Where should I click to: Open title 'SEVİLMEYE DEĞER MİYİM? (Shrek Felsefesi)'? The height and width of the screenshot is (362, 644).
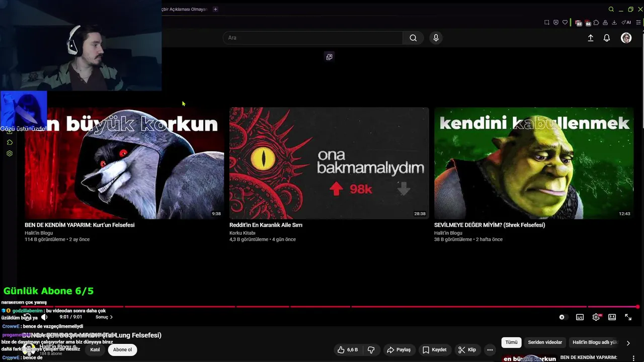pyautogui.click(x=490, y=225)
